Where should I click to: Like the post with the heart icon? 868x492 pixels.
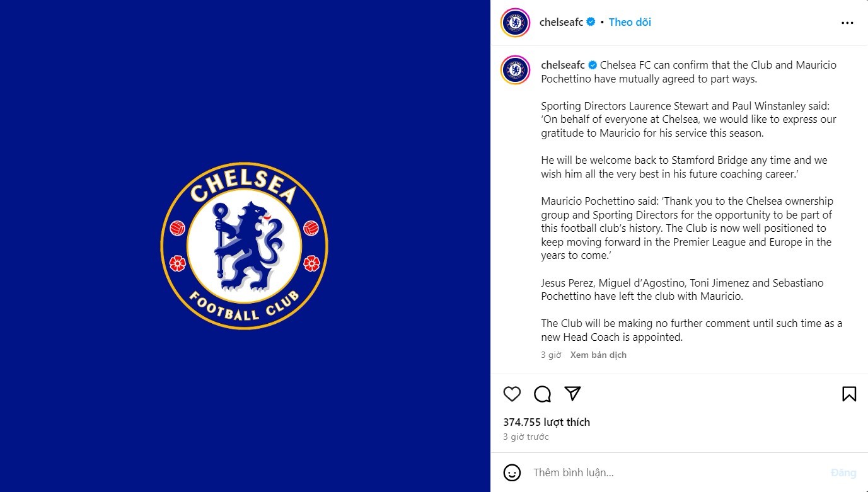pyautogui.click(x=512, y=394)
